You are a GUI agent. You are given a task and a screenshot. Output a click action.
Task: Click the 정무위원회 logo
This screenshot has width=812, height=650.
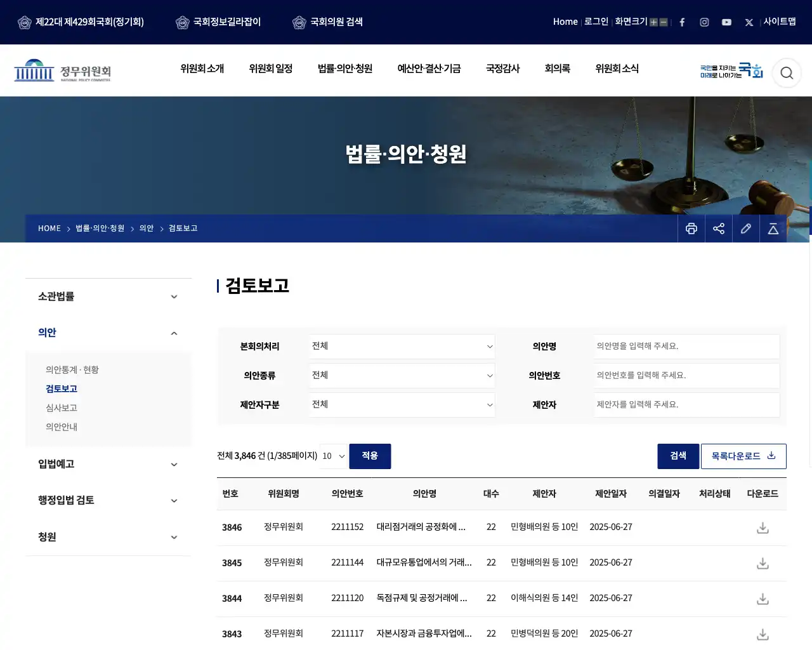[x=62, y=70]
